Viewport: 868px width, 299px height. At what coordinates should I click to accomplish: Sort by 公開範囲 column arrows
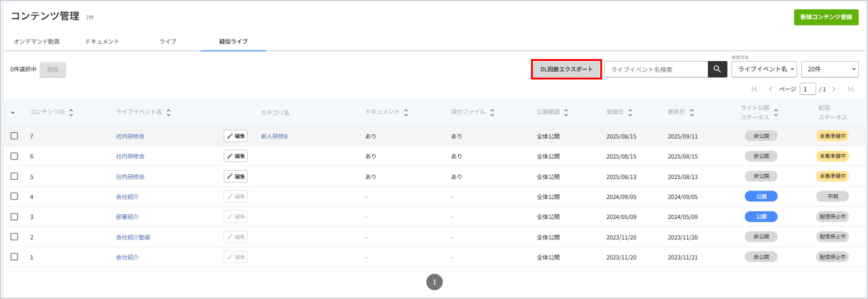pos(566,112)
